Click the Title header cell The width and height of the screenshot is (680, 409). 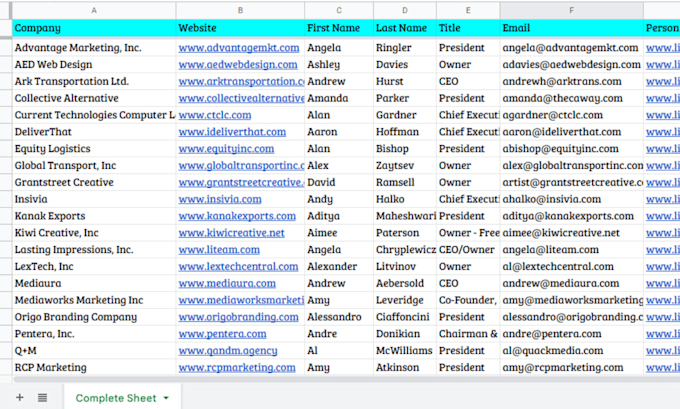[x=468, y=28]
